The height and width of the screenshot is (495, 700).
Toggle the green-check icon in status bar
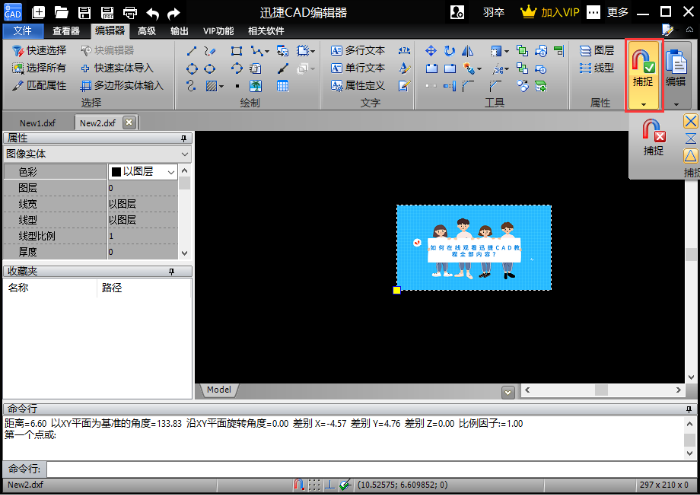click(345, 485)
